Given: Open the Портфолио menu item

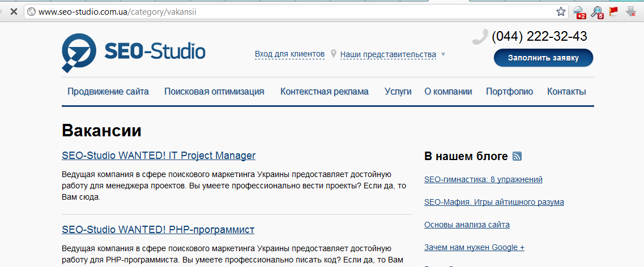Looking at the screenshot, I should 510,92.
